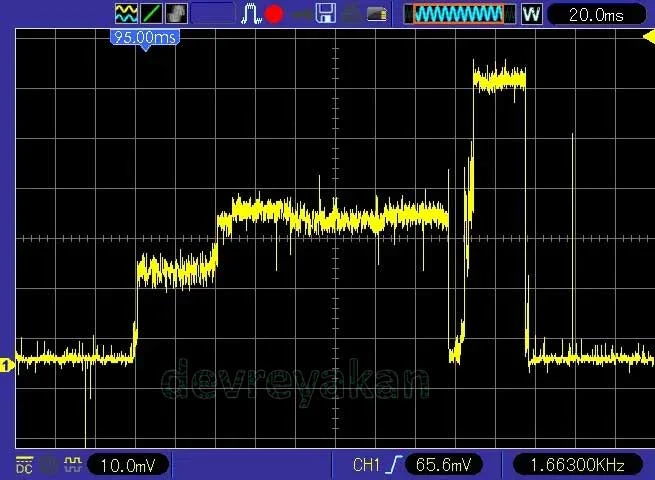This screenshot has height=480, width=655.
Task: Click the 65.6mV trigger level readout
Action: click(x=444, y=465)
